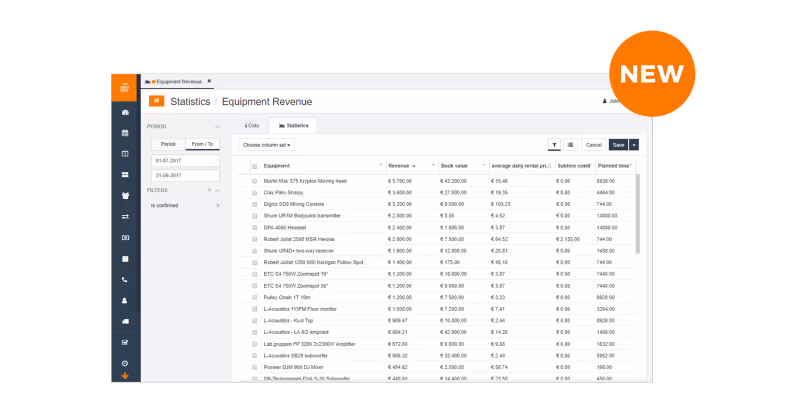Select the ETC S4 750W Zoomspot 19° row
The width and height of the screenshot is (800, 413).
[437, 274]
